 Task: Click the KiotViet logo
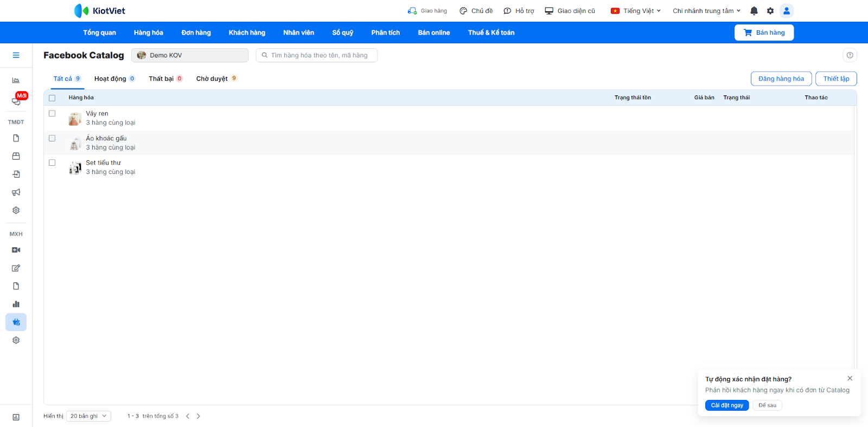point(100,11)
